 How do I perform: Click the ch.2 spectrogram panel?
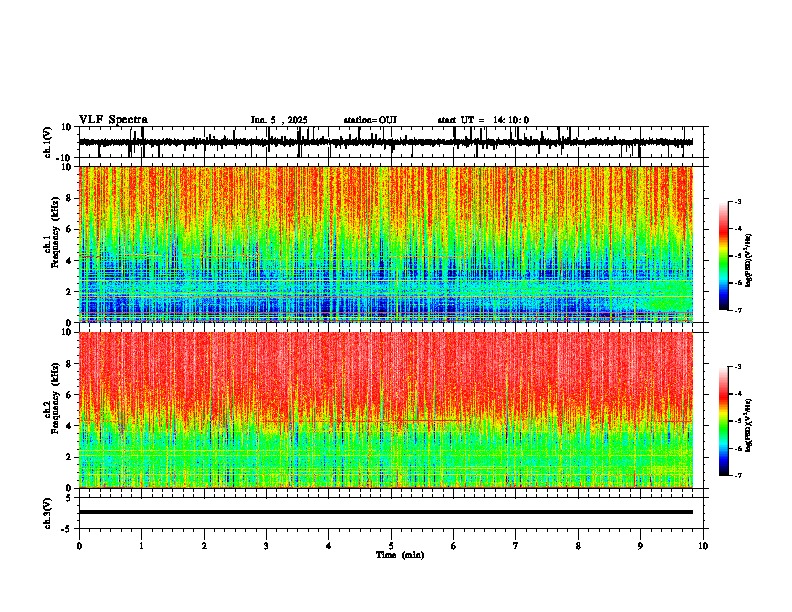tap(386, 410)
